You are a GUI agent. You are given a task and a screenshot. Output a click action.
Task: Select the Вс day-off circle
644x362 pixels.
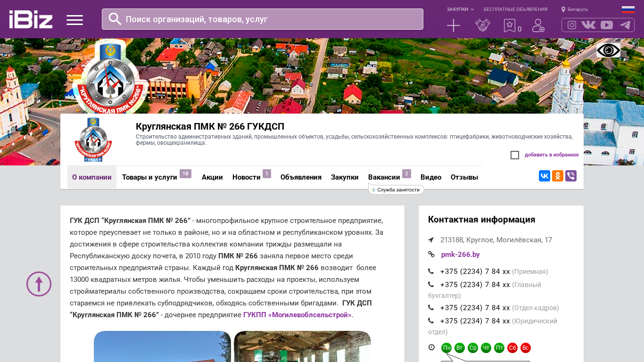pos(526,348)
